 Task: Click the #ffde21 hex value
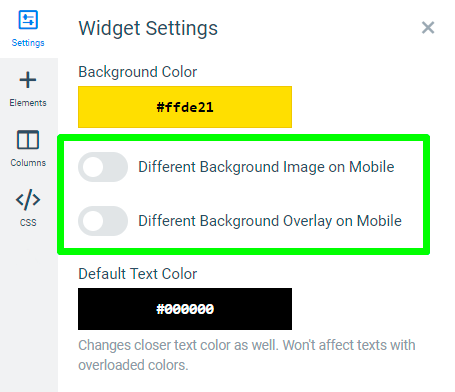click(x=185, y=107)
